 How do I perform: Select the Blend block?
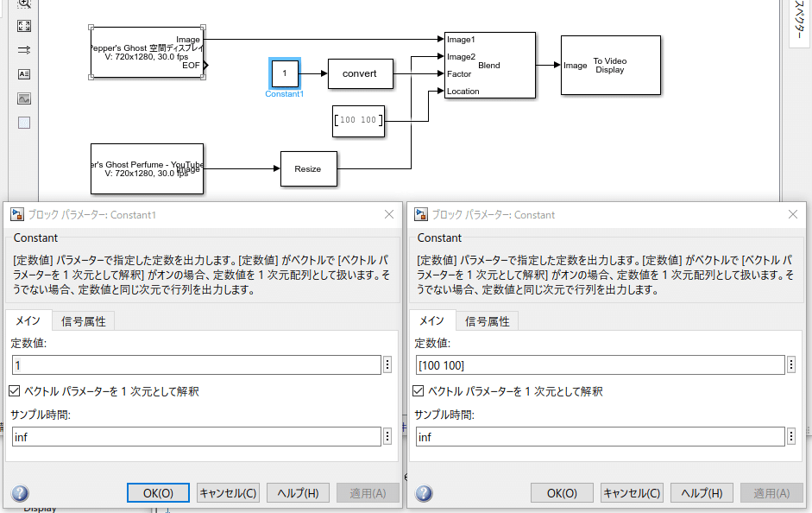click(x=489, y=66)
